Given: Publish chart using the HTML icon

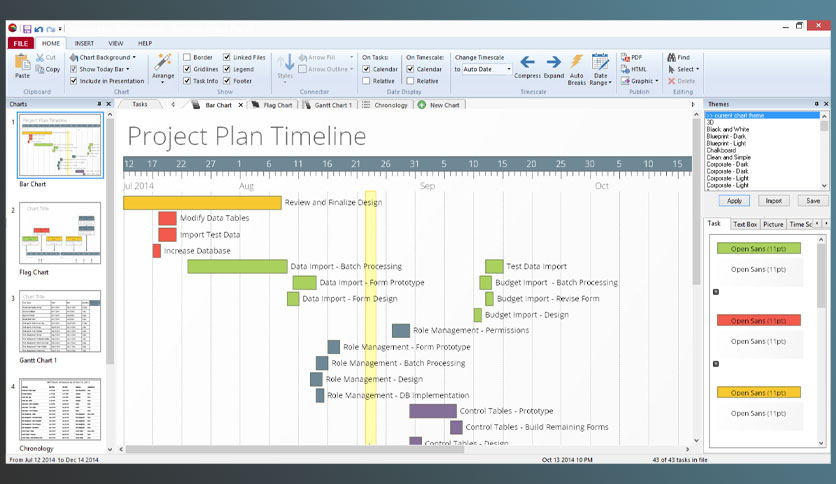Looking at the screenshot, I should coord(625,69).
